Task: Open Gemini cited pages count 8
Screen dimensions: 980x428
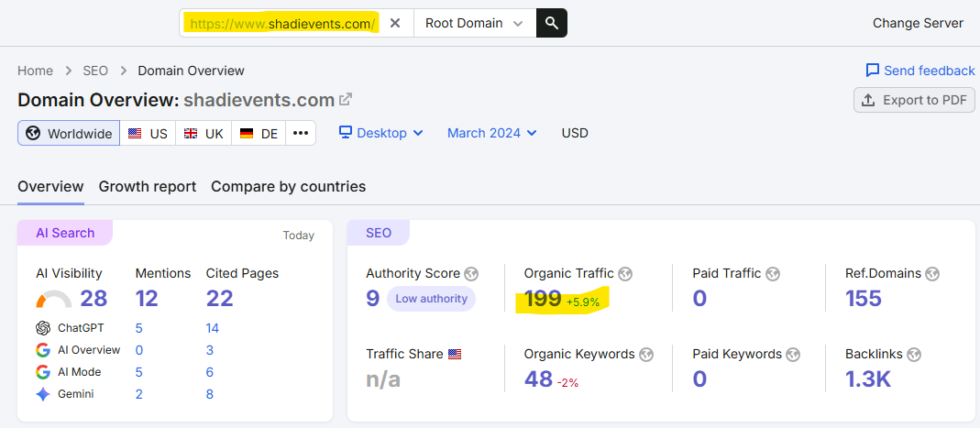Action: (x=209, y=394)
